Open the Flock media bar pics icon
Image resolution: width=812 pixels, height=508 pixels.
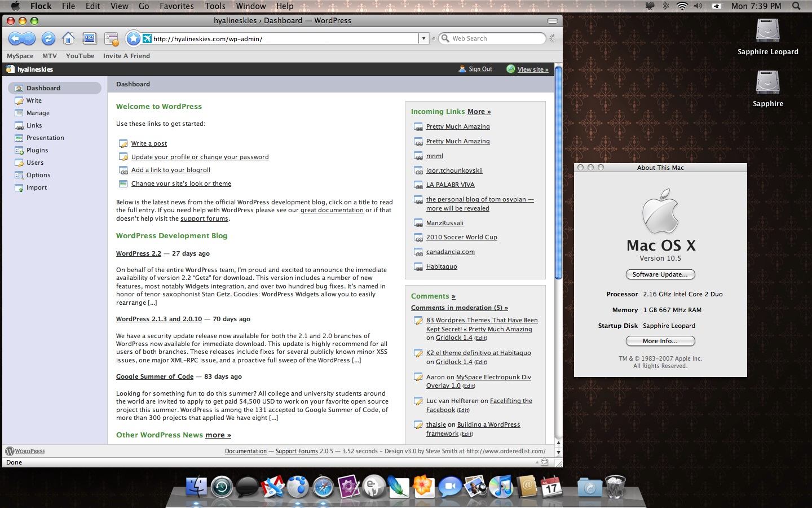coord(90,38)
